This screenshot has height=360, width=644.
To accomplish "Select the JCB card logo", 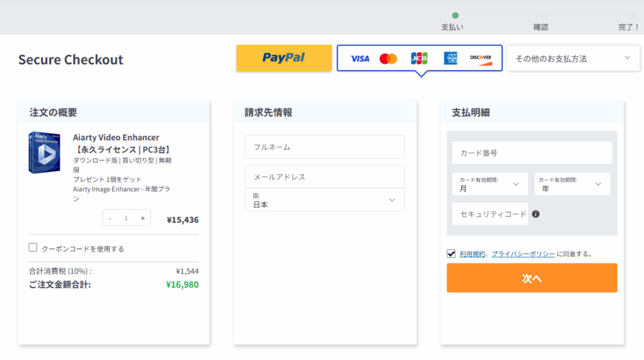I will point(419,59).
